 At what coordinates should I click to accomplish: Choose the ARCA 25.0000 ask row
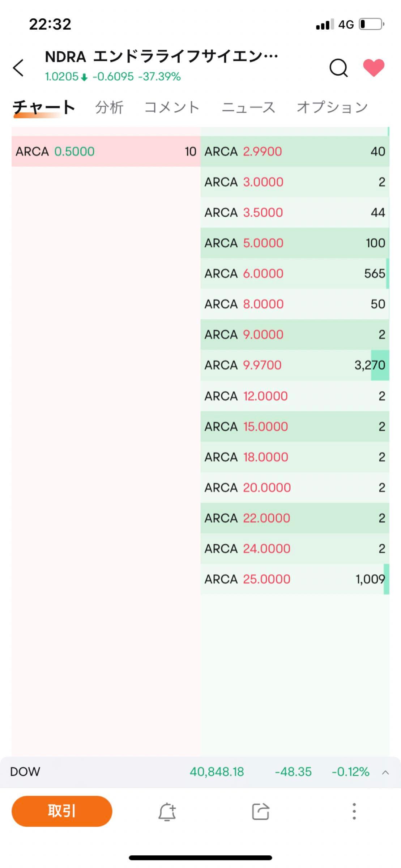[x=295, y=579]
